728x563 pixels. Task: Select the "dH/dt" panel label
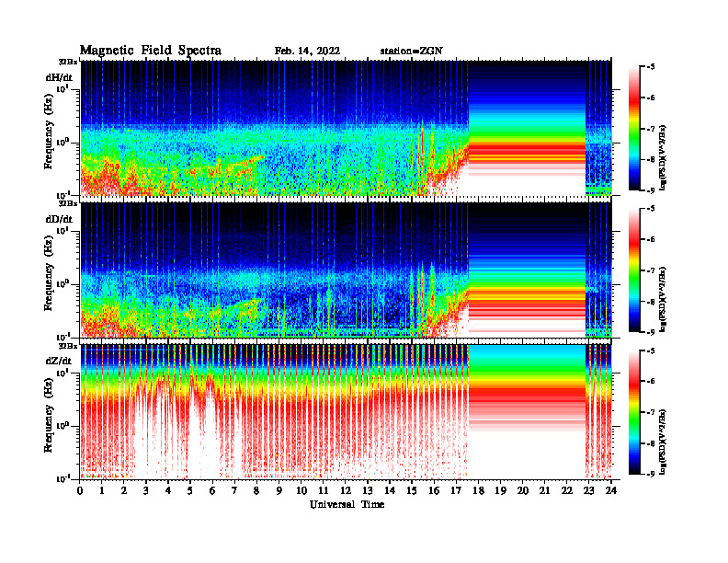[x=59, y=77]
